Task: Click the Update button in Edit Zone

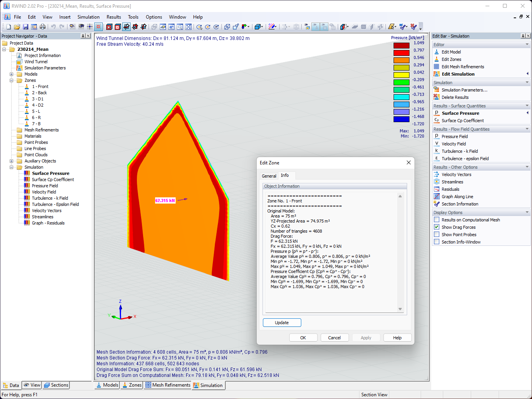Action: click(x=282, y=323)
